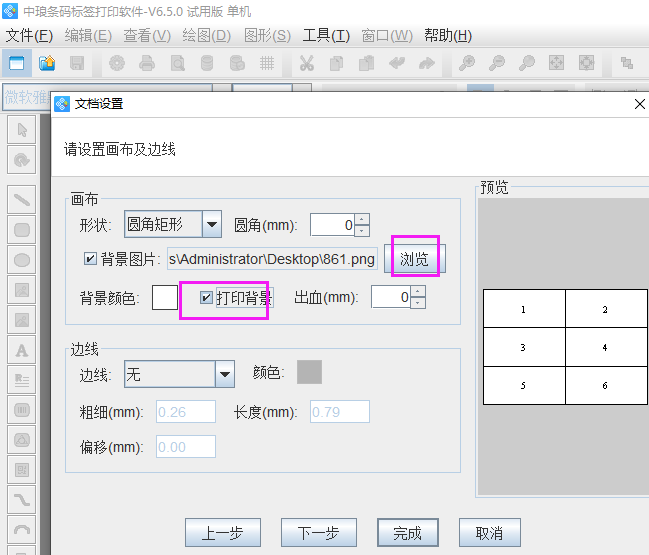Cancel dialog with 取消 button
The image size is (649, 555).
pyautogui.click(x=490, y=533)
